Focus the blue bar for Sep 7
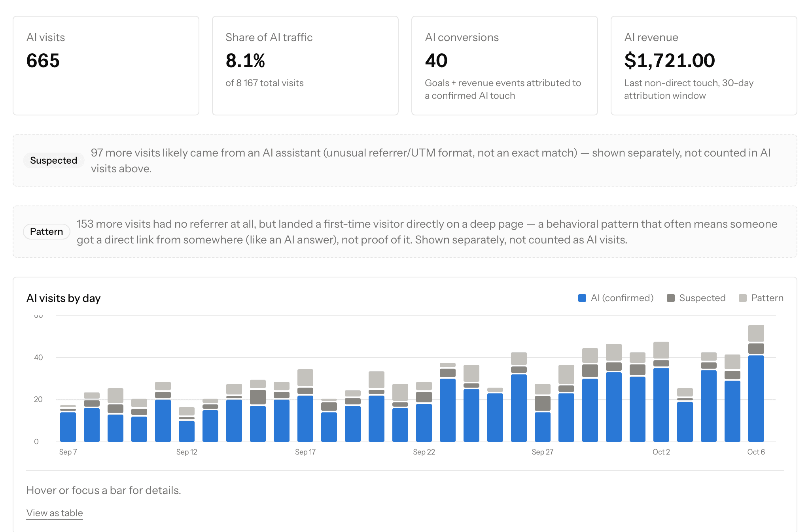This screenshot has width=810, height=532. click(x=68, y=427)
